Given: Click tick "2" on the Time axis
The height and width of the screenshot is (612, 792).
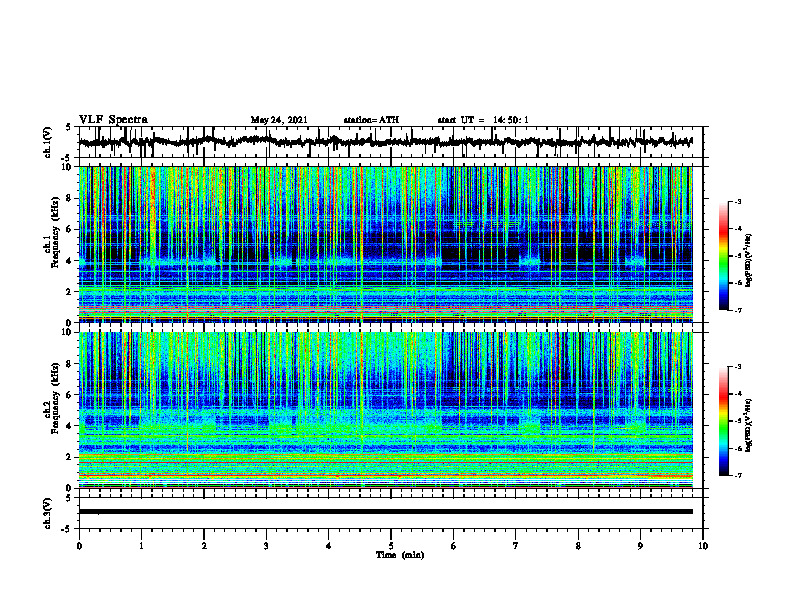Looking at the screenshot, I should (204, 546).
